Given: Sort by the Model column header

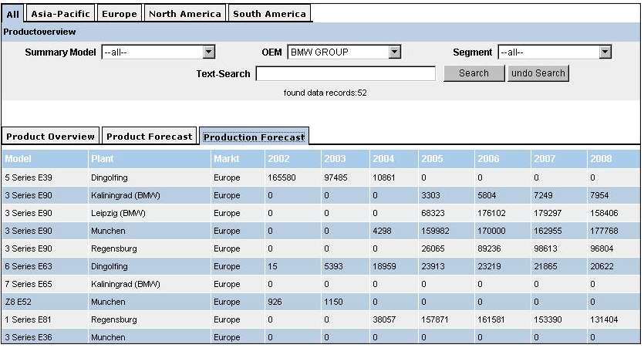Looking at the screenshot, I should tap(18, 159).
